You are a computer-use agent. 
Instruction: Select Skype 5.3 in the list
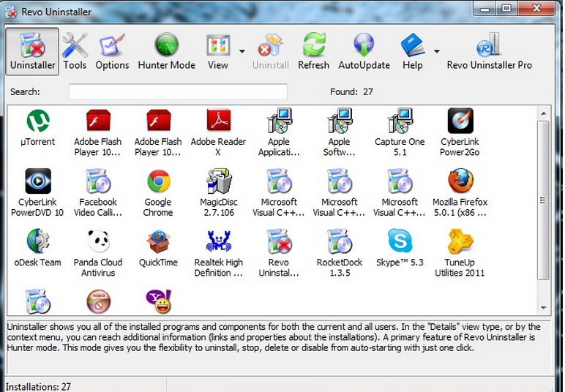click(x=400, y=247)
